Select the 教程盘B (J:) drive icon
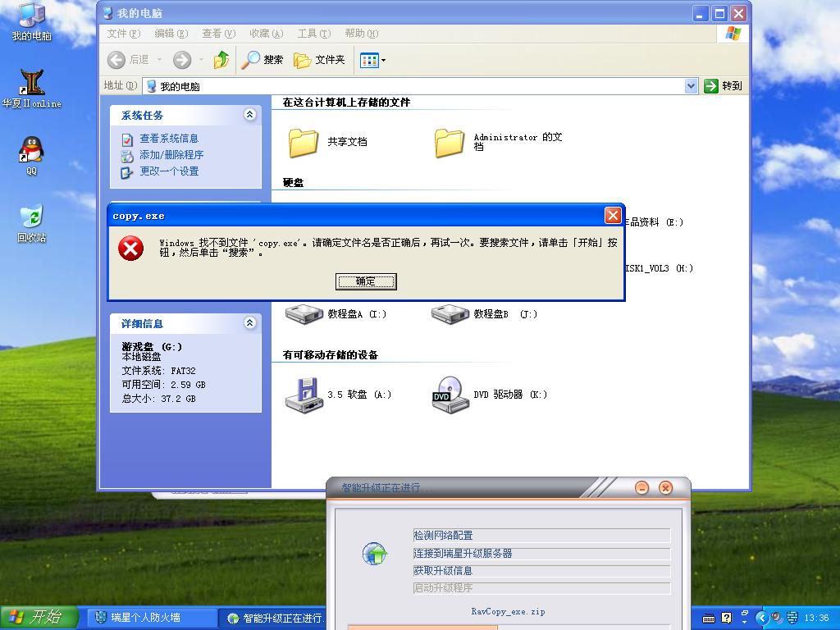Viewport: 840px width, 630px height. tap(450, 315)
